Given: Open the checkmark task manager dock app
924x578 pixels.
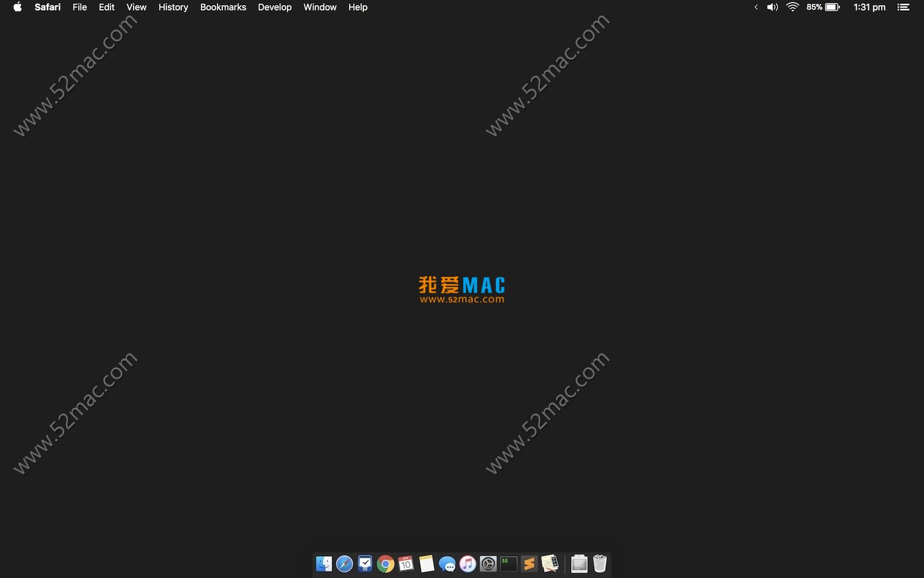Looking at the screenshot, I should pyautogui.click(x=365, y=564).
